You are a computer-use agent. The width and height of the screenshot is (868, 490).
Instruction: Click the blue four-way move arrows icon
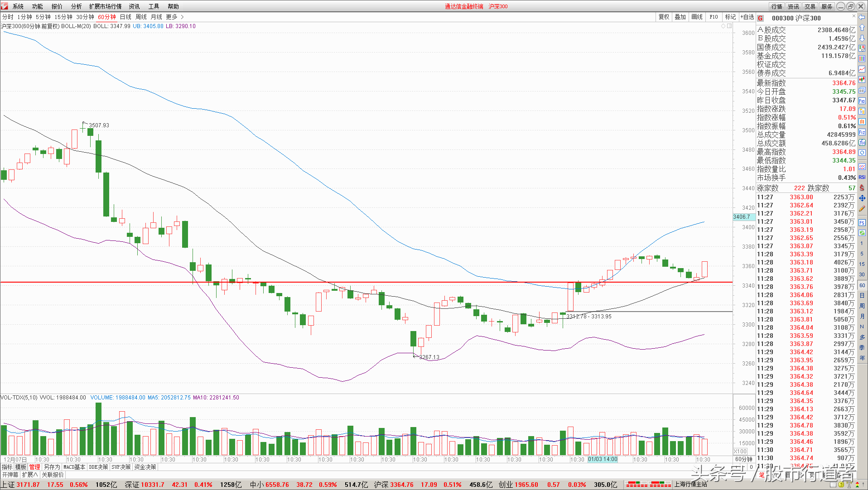coord(862,198)
